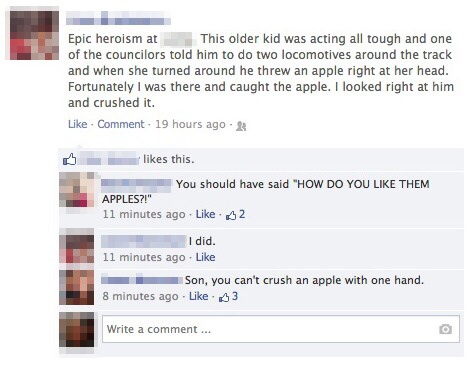This screenshot has width=473, height=369.
Task: Click the avatar beside 'Son, you can't crush'
Action: pyautogui.click(x=77, y=287)
